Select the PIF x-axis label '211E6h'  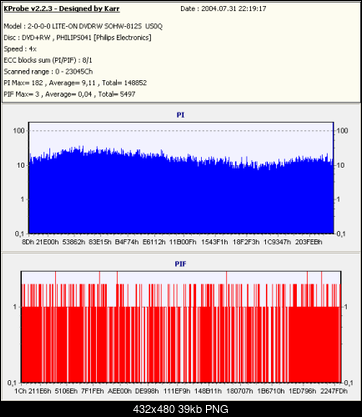(x=40, y=391)
